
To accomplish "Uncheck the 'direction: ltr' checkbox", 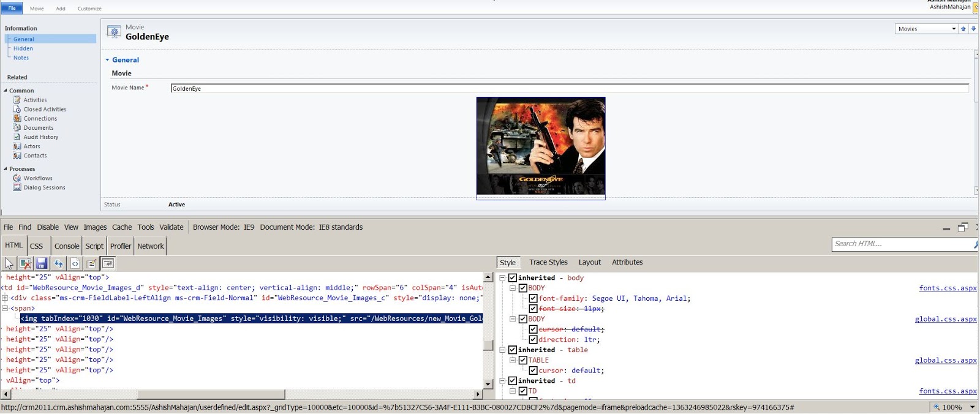I will pyautogui.click(x=533, y=339).
